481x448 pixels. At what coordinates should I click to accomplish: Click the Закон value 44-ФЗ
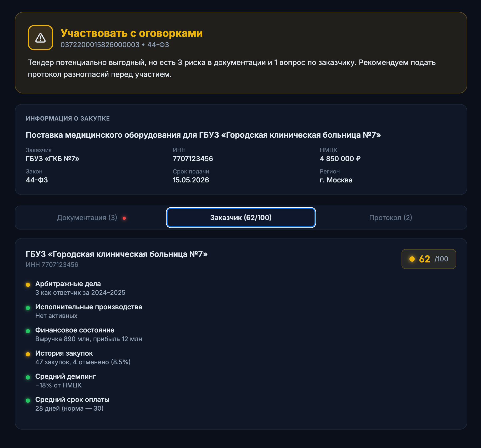point(37,180)
